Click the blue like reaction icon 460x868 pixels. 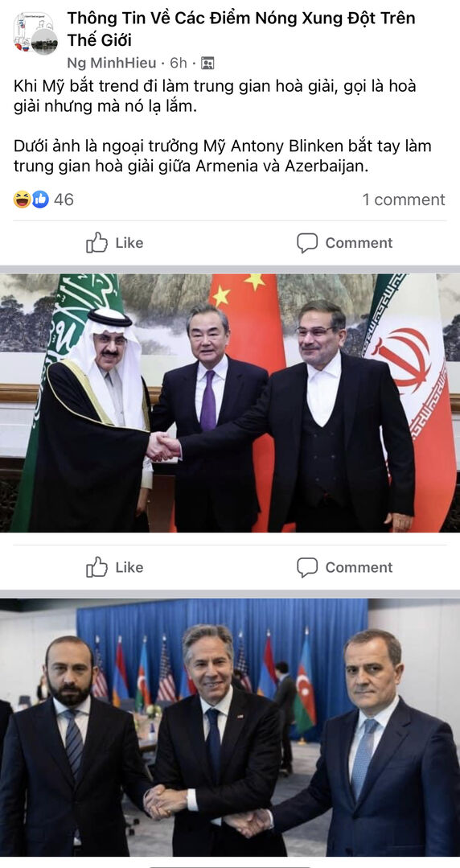coord(40,200)
